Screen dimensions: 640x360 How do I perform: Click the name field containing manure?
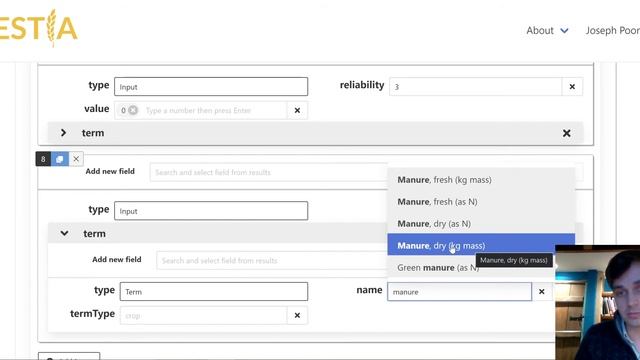(x=460, y=292)
